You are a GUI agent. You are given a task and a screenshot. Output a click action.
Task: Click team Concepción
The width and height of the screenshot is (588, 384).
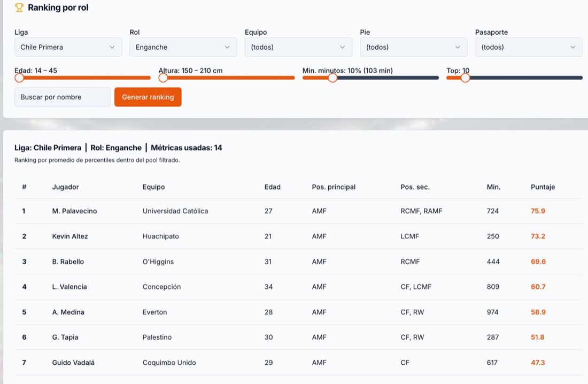click(x=161, y=287)
